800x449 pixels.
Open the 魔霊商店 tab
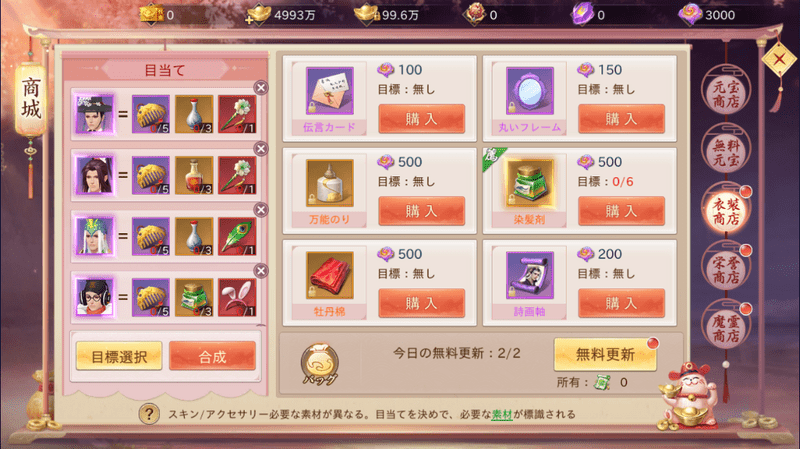[x=726, y=328]
